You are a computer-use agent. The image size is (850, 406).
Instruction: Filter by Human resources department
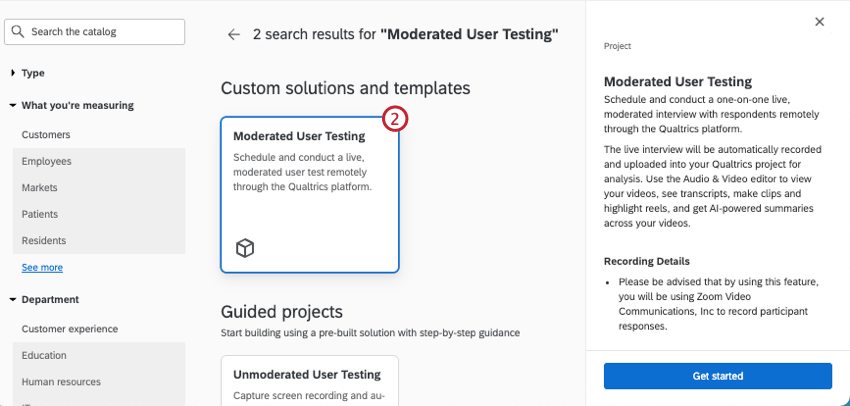62,381
